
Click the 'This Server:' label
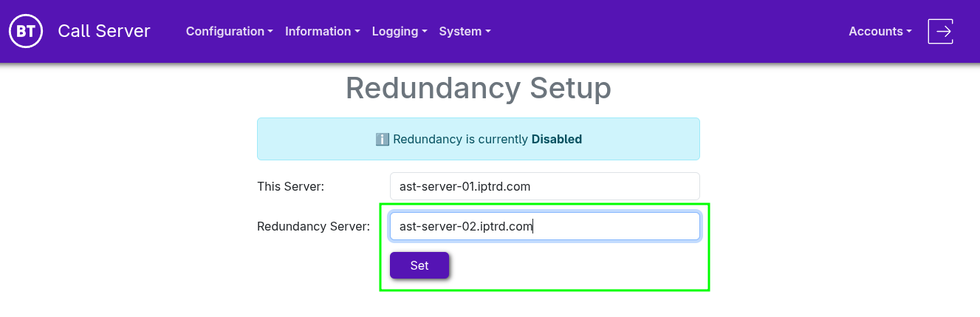pyautogui.click(x=290, y=186)
